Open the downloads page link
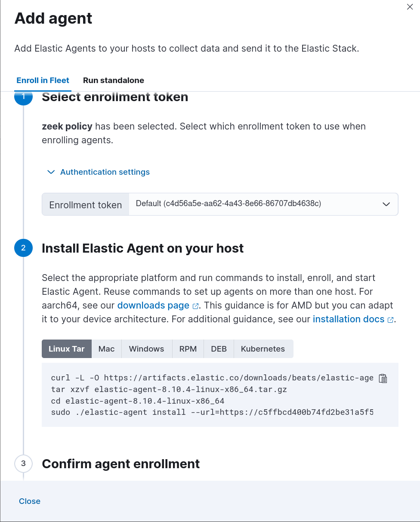 153,306
